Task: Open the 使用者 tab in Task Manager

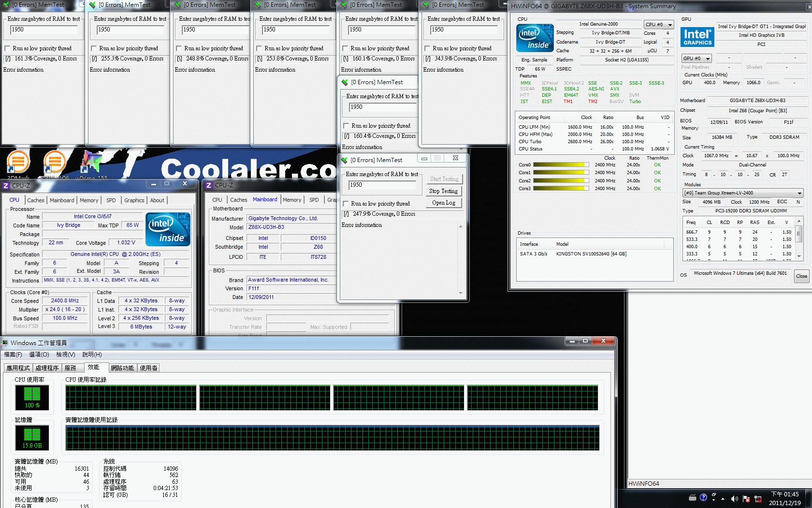Action: click(148, 368)
